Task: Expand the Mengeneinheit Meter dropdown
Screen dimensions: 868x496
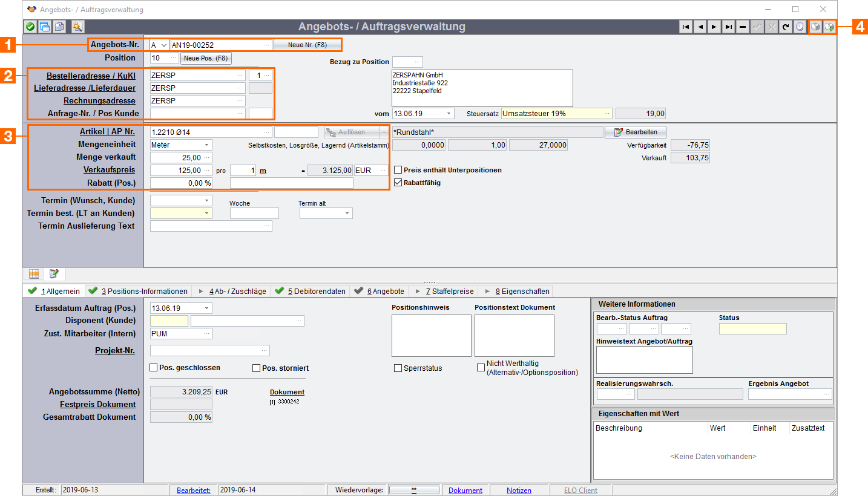Action: coord(206,145)
